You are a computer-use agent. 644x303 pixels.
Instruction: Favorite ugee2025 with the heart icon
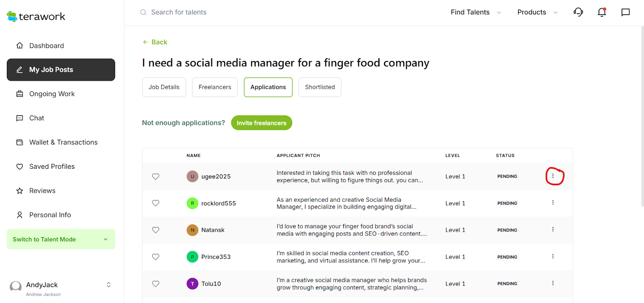pyautogui.click(x=156, y=176)
